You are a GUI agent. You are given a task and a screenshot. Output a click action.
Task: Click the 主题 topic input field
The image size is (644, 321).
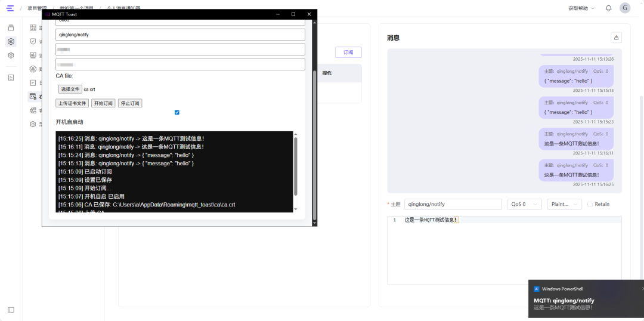(453, 204)
